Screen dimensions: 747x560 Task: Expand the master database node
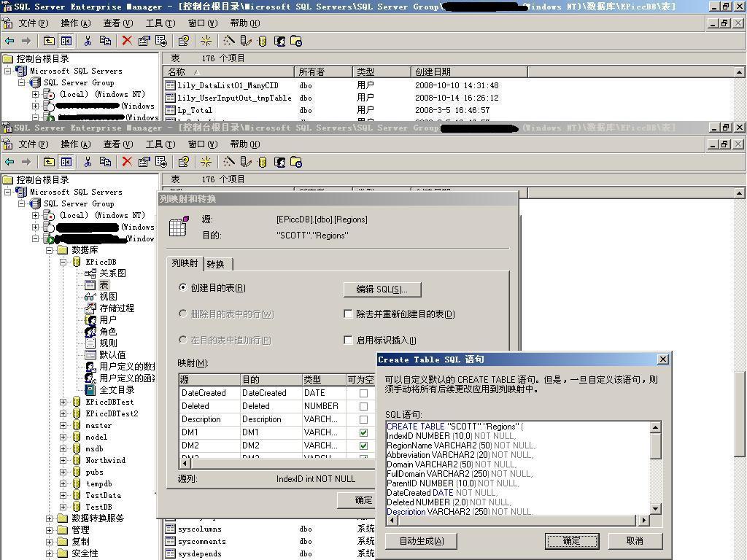[63, 425]
